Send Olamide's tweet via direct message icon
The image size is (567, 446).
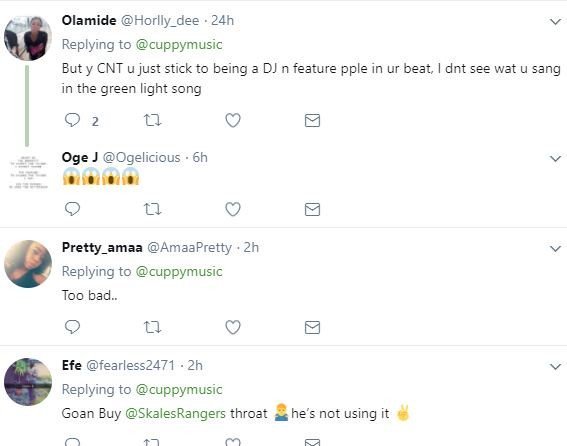click(x=312, y=120)
